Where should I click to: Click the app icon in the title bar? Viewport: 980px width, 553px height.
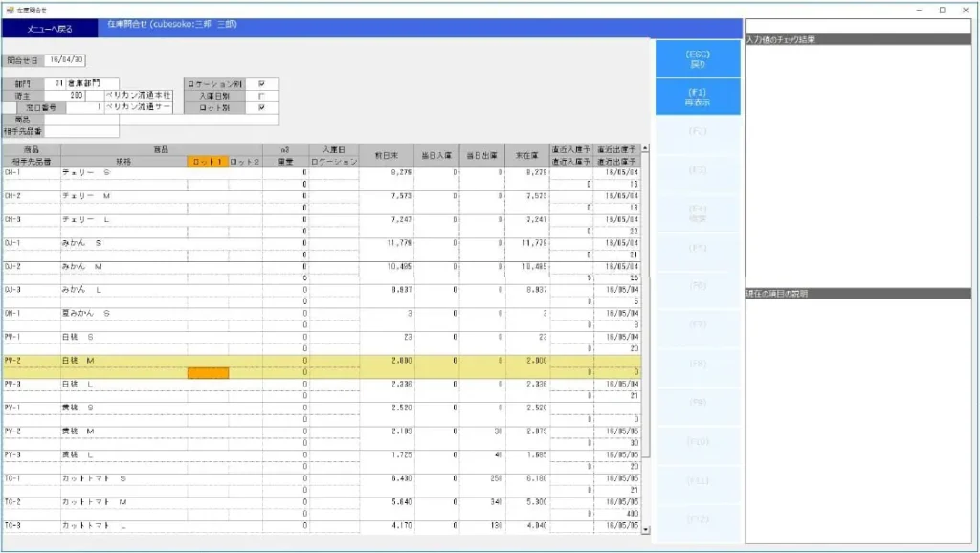pos(10,10)
